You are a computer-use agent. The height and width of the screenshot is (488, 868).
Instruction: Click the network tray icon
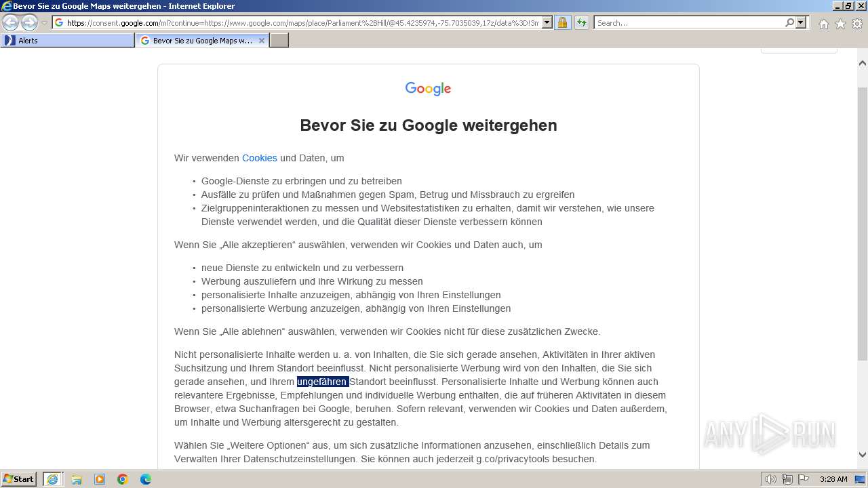787,479
